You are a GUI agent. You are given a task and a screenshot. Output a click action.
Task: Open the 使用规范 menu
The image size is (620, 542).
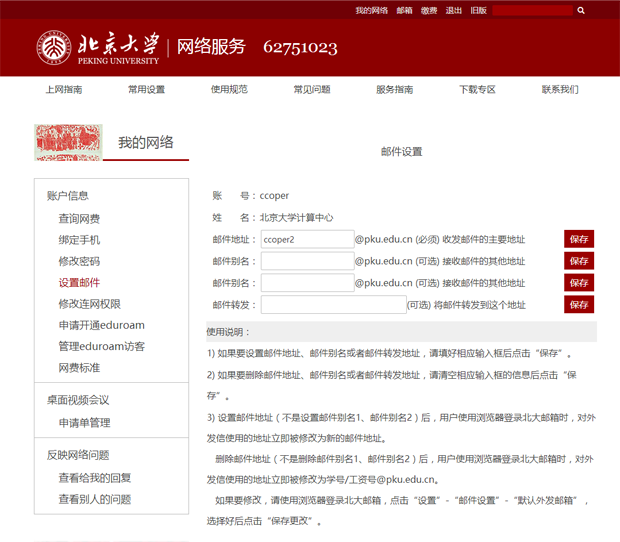click(x=229, y=89)
